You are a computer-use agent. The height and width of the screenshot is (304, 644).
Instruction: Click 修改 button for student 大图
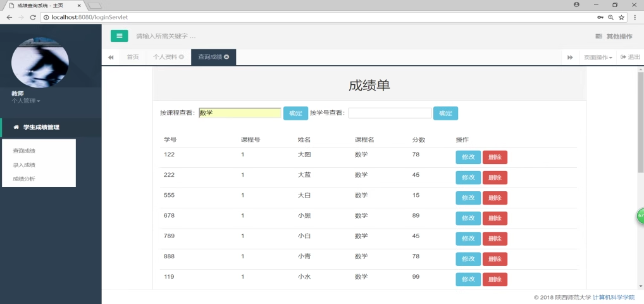(468, 158)
